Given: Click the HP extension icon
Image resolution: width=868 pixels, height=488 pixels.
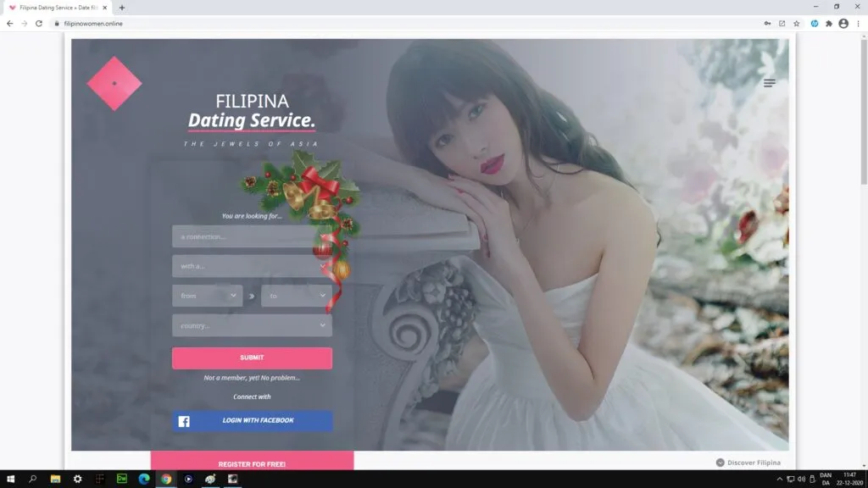Looking at the screenshot, I should (x=814, y=24).
